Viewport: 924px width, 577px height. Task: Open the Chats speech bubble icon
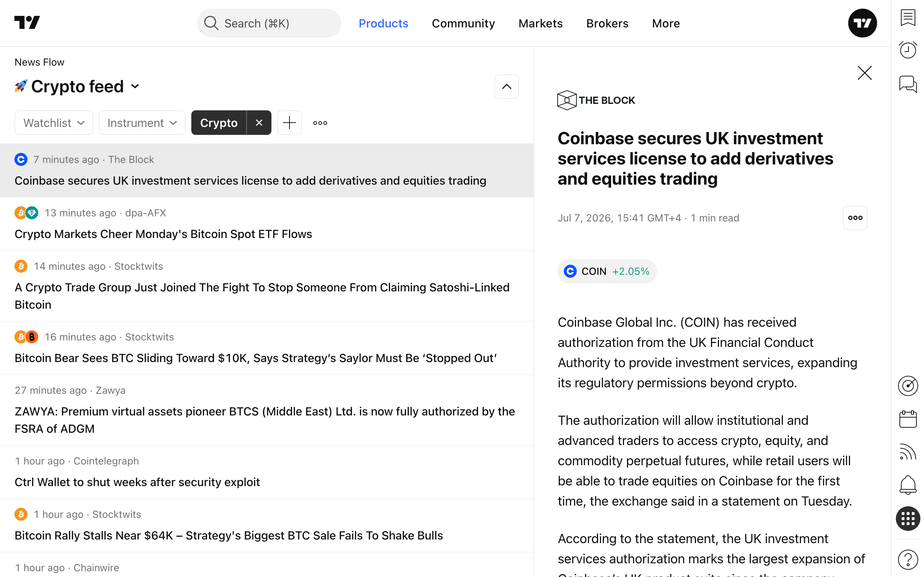(x=908, y=84)
